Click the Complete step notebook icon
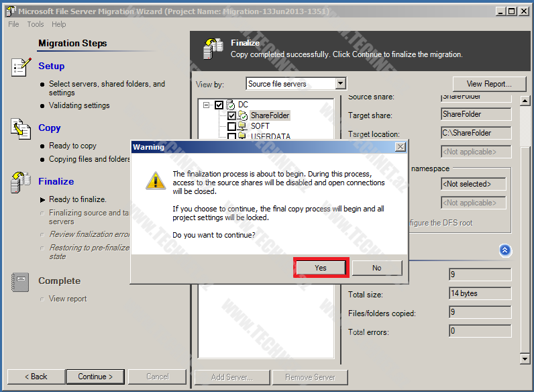 [x=21, y=282]
